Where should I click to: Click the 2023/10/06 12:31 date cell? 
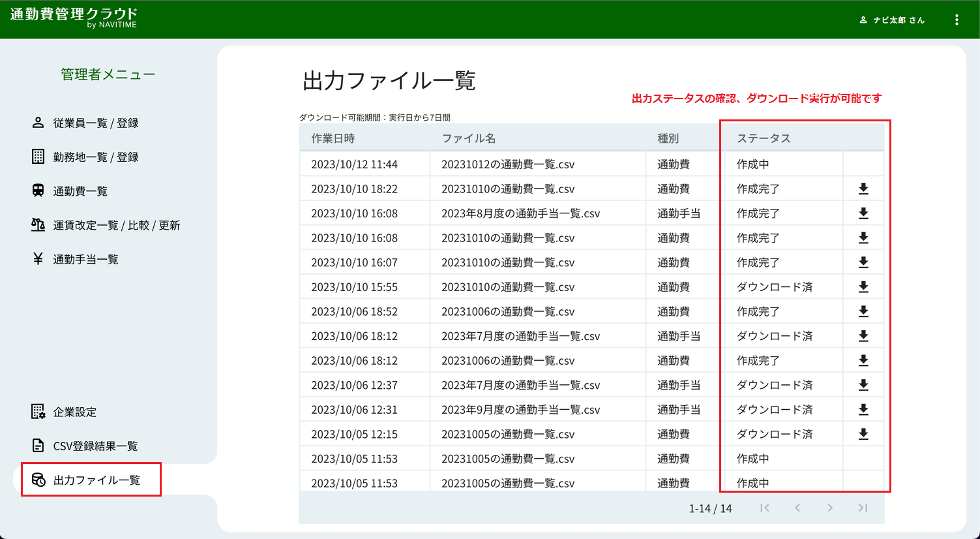click(354, 409)
